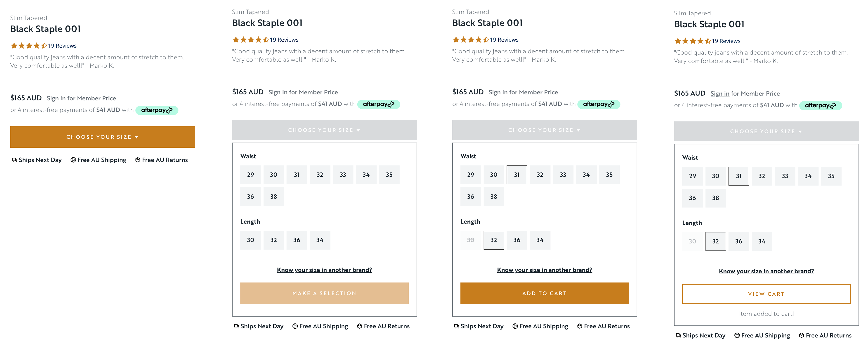Select length 34 in Make a Selection panel

(x=320, y=240)
